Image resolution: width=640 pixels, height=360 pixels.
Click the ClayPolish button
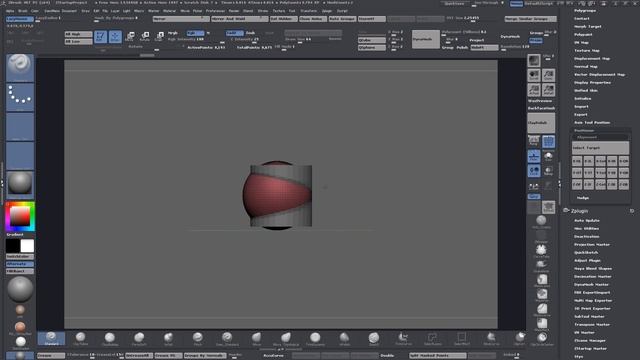(541, 123)
